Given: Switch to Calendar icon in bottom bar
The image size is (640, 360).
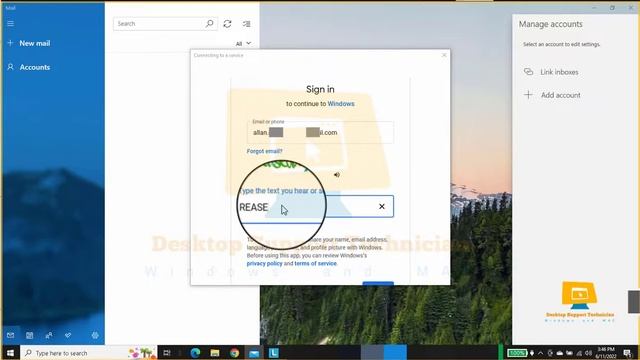Looking at the screenshot, I should [x=29, y=335].
